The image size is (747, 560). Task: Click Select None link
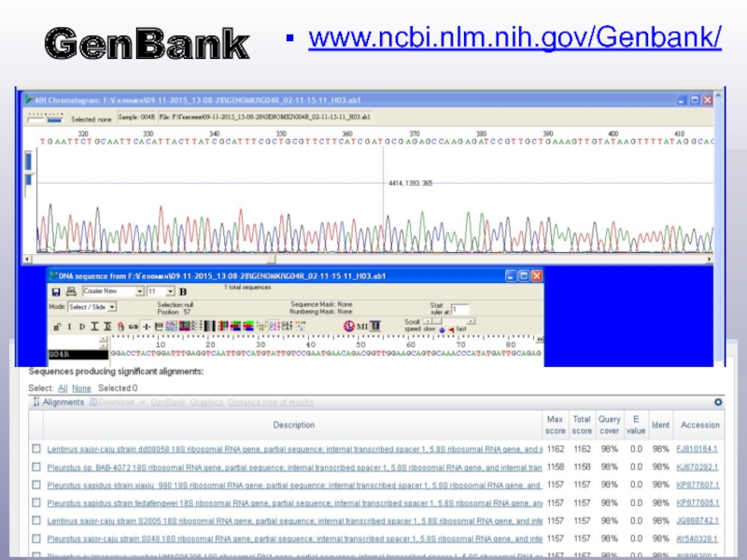[x=81, y=388]
